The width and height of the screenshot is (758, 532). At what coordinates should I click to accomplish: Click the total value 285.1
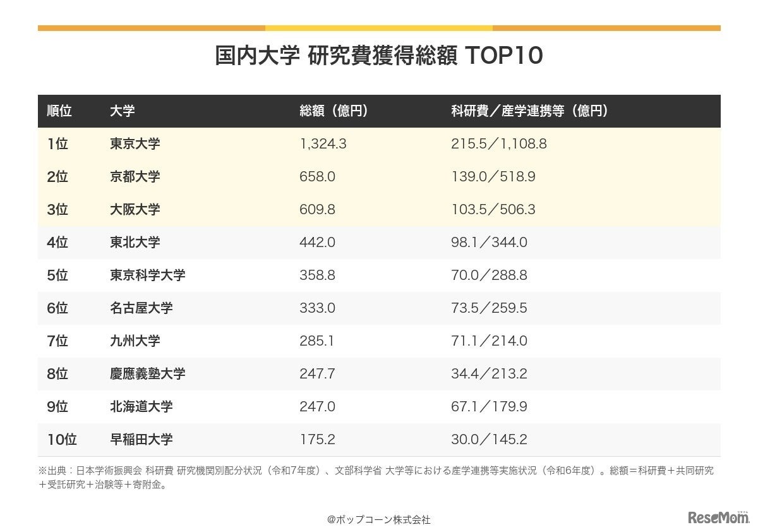tap(316, 341)
